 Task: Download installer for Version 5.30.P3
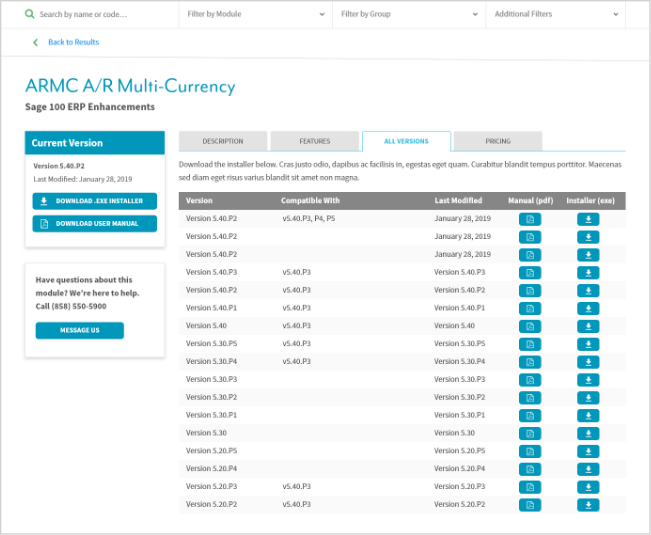coord(588,379)
